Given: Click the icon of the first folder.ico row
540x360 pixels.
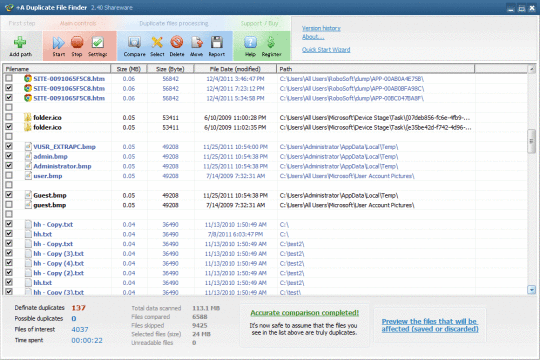Looking at the screenshot, I should (x=28, y=117).
